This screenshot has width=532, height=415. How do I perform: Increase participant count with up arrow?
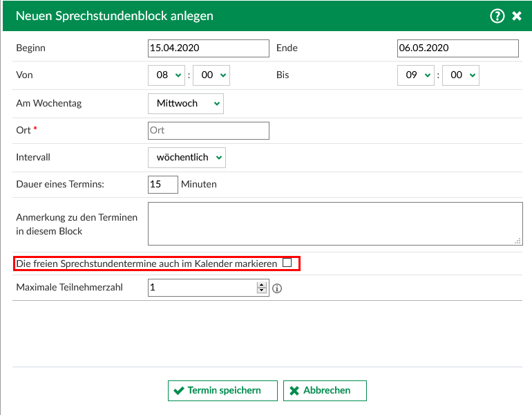click(262, 284)
